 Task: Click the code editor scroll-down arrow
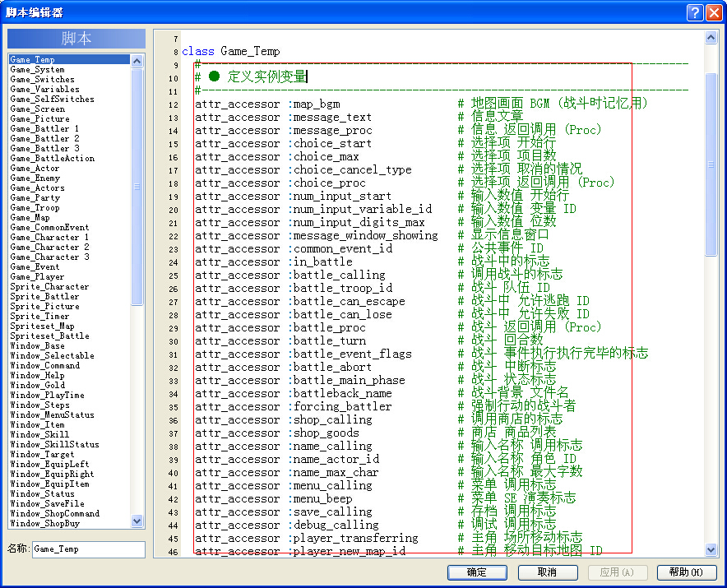pos(711,550)
